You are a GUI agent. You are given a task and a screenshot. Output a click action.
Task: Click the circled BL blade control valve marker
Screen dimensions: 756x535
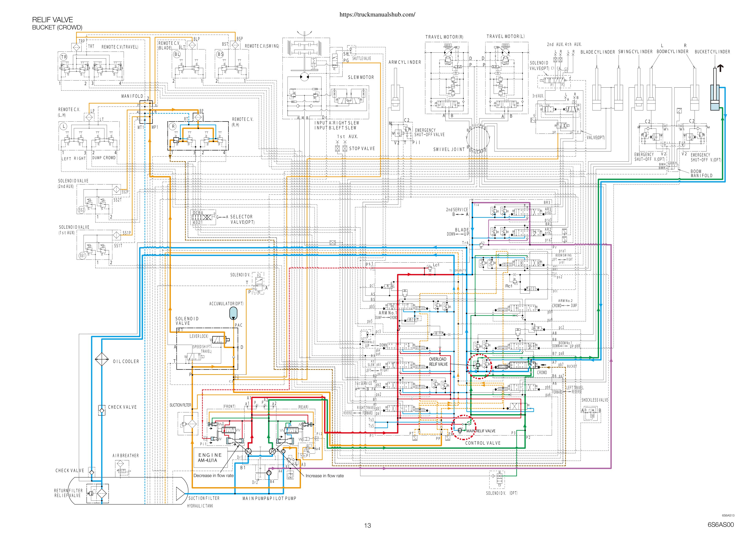pyautogui.click(x=177, y=54)
